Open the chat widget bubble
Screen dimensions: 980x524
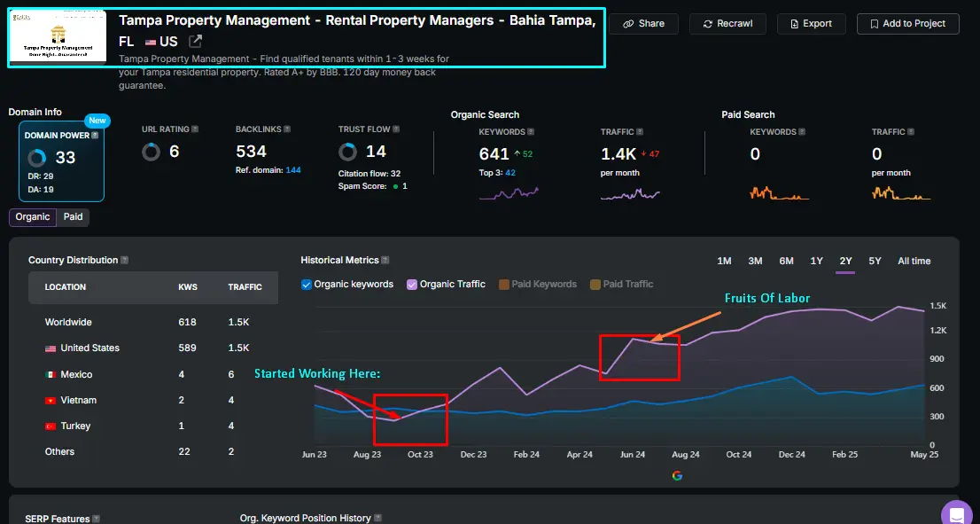tap(957, 514)
